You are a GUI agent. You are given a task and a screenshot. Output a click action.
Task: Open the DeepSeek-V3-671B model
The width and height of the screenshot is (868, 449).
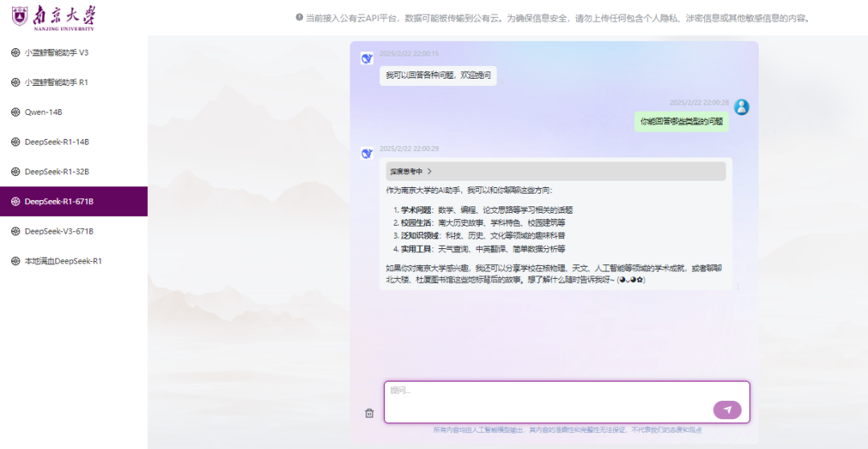[74, 231]
